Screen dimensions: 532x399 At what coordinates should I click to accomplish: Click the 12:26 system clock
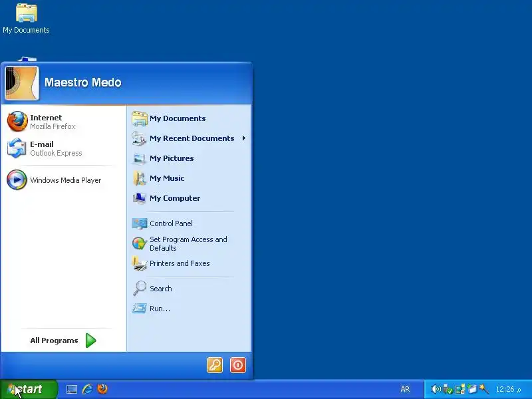(508, 389)
